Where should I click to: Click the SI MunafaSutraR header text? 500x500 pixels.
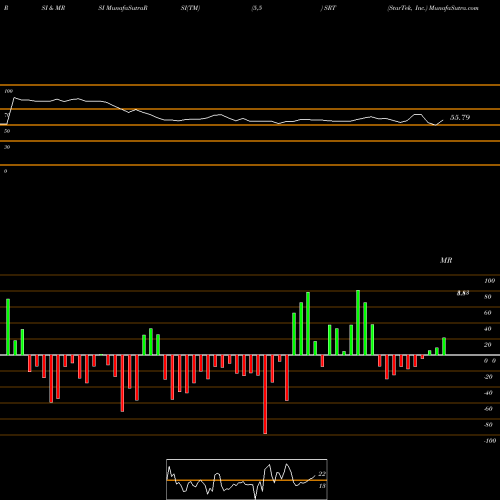point(123,8)
